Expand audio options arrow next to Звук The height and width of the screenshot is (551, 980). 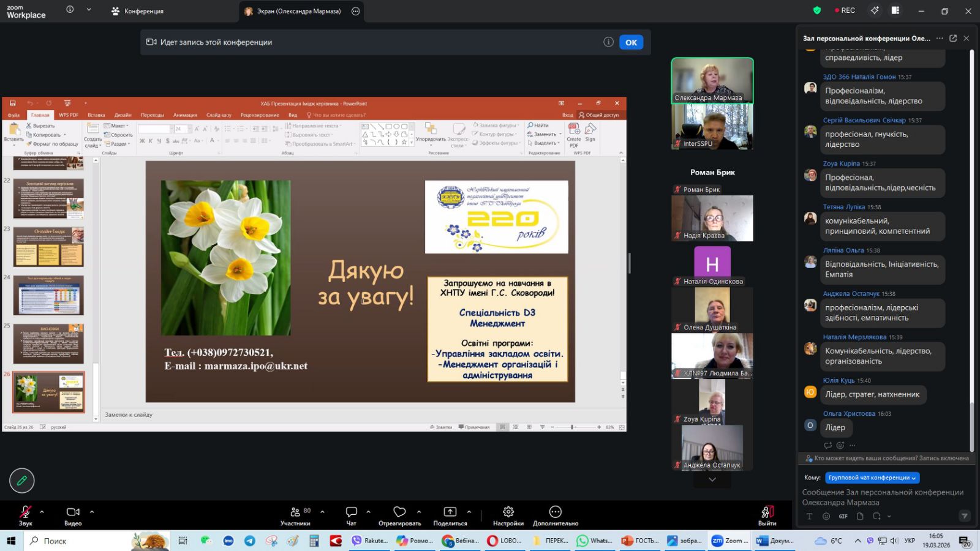42,512
